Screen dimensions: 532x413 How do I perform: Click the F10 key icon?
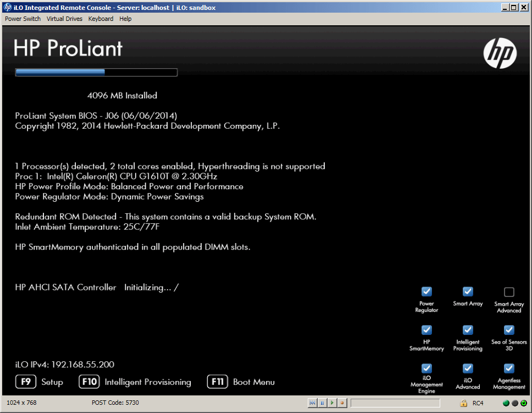point(89,382)
